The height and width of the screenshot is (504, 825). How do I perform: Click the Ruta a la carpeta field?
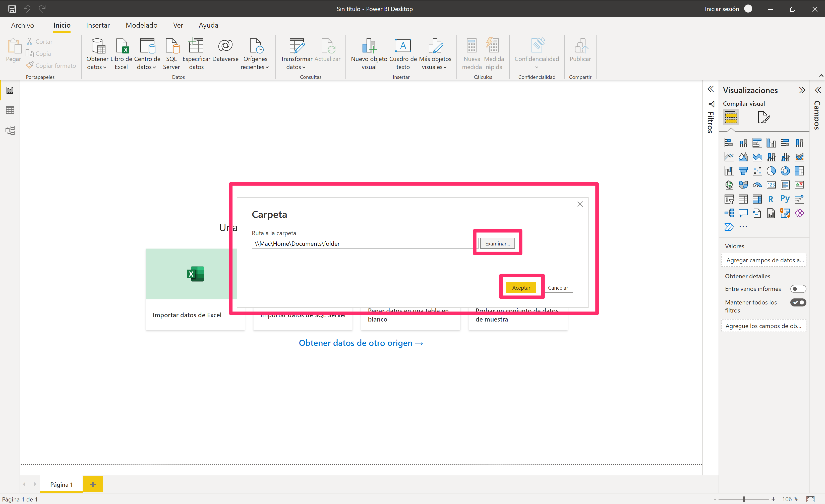point(365,243)
